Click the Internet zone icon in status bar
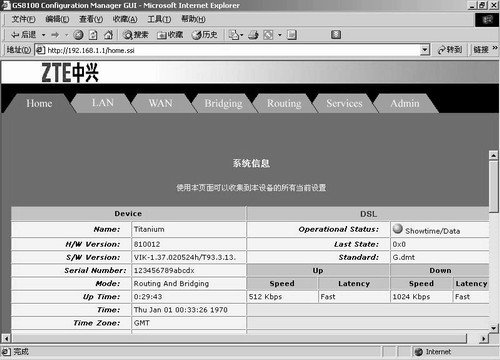The image size is (500, 360). pyautogui.click(x=419, y=352)
